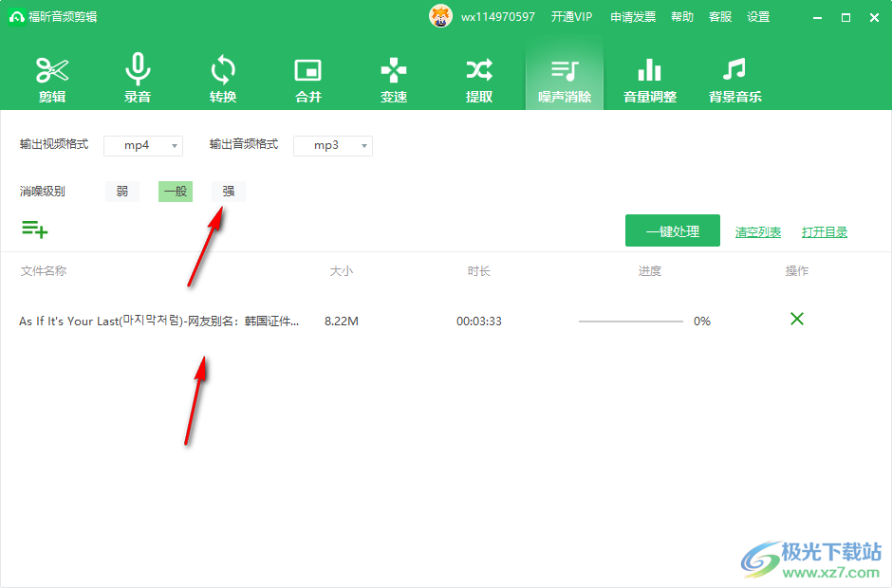Open the 变速 speed change tool
Screen dimensions: 892x588
394,79
